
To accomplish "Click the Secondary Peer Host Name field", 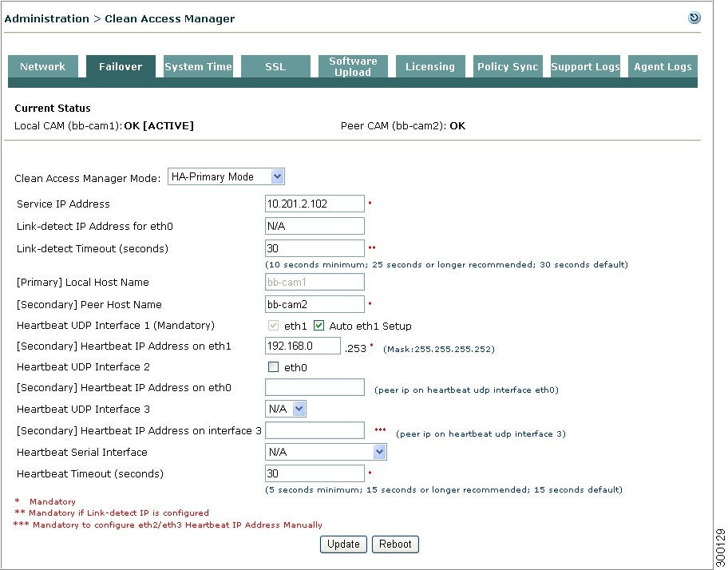I will coord(315,304).
